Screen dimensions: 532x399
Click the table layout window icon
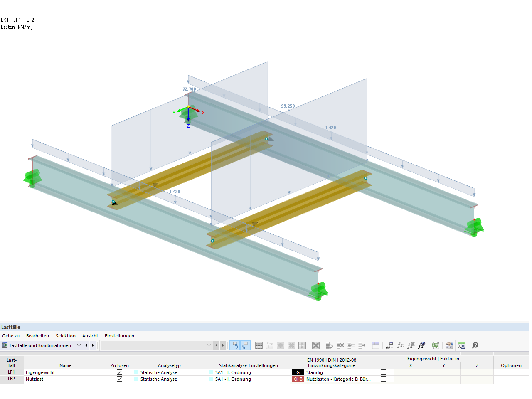coord(376,345)
